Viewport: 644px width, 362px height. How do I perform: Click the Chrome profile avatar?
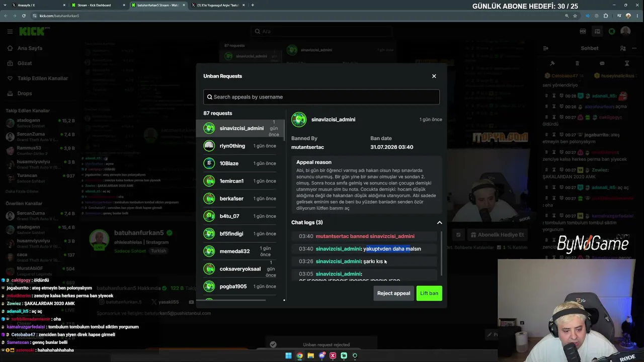coord(628,16)
